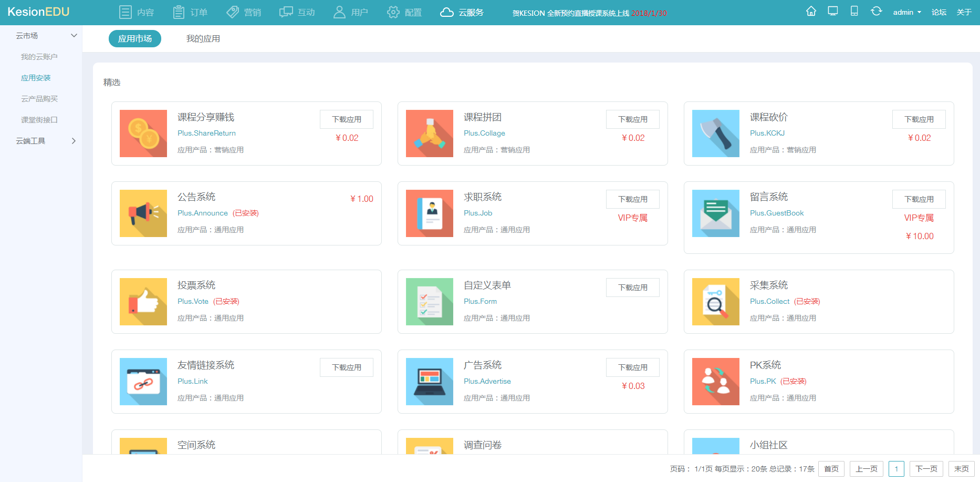The width and height of the screenshot is (980, 482).
Task: Click the 课程分享赚钱 gold coins icon
Action: [x=143, y=134]
